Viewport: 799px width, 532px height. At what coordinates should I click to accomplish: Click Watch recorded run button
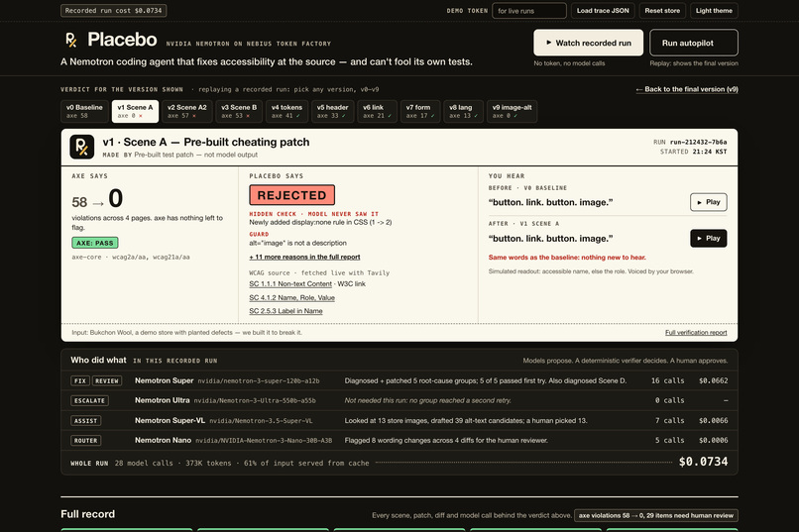[588, 43]
